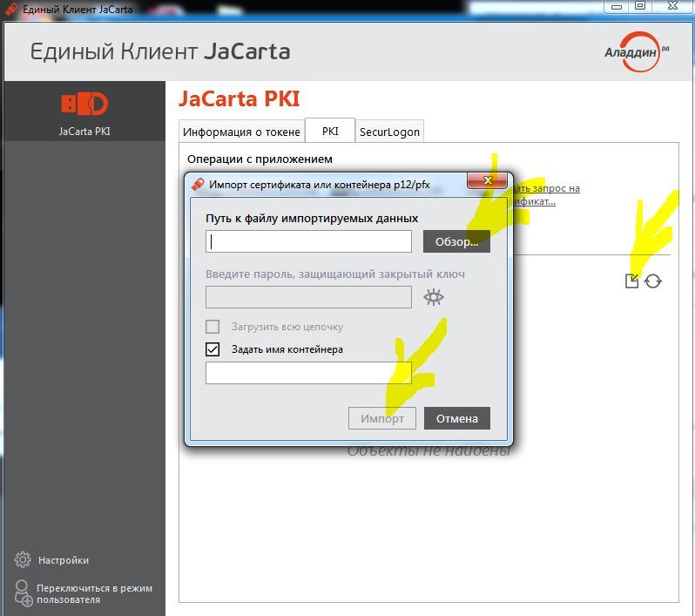The width and height of the screenshot is (695, 616).
Task: Click the import certificate icon beside refresh
Action: coord(631,281)
